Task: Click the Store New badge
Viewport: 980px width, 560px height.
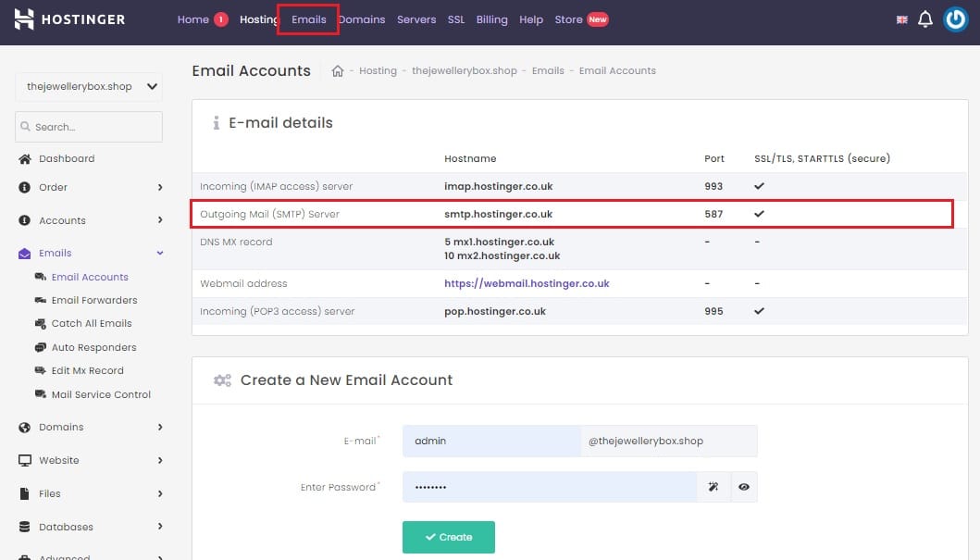Action: click(598, 19)
